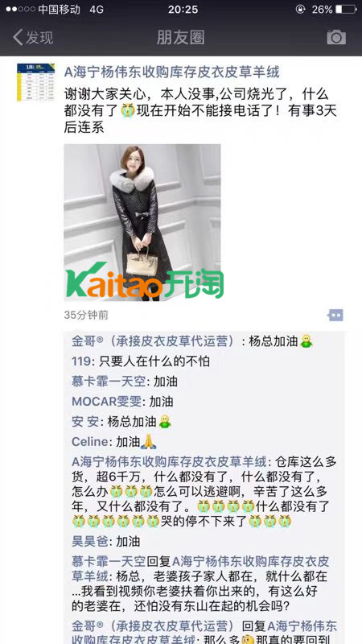Screen dimensions: 362x644
Task: Tap commenter name 金哥®（承接皮衣皮草代运营）
Action: coord(155,341)
